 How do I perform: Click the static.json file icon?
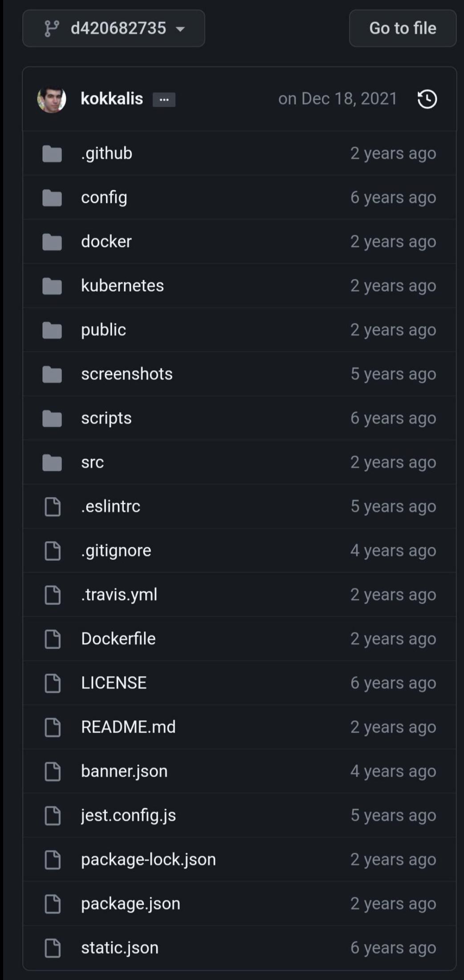[x=53, y=948]
